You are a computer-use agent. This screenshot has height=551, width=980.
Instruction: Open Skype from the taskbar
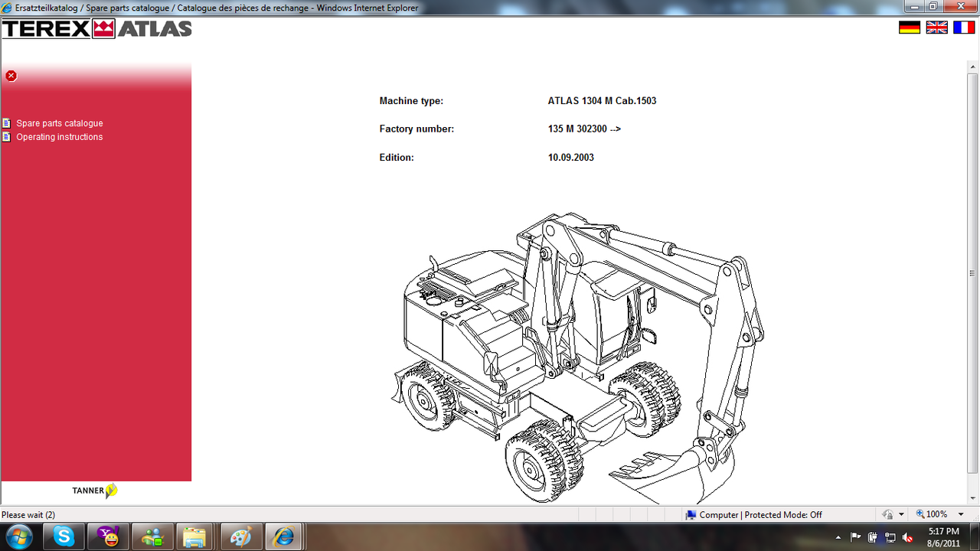click(x=64, y=536)
